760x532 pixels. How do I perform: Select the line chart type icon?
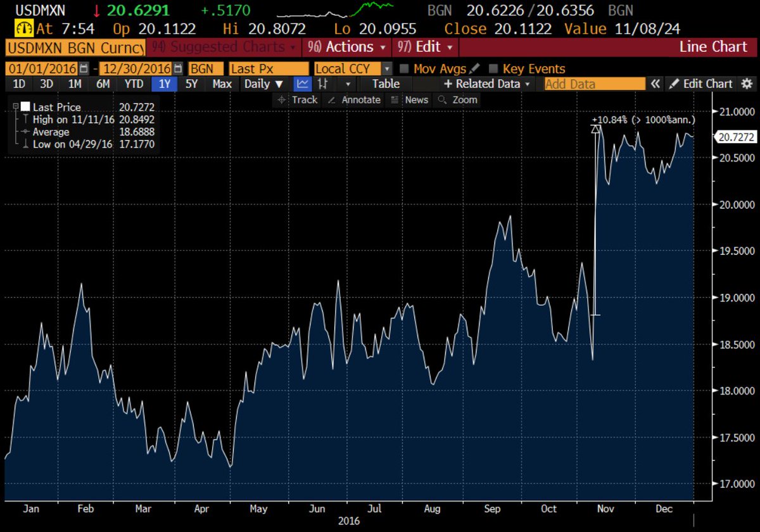(x=303, y=84)
